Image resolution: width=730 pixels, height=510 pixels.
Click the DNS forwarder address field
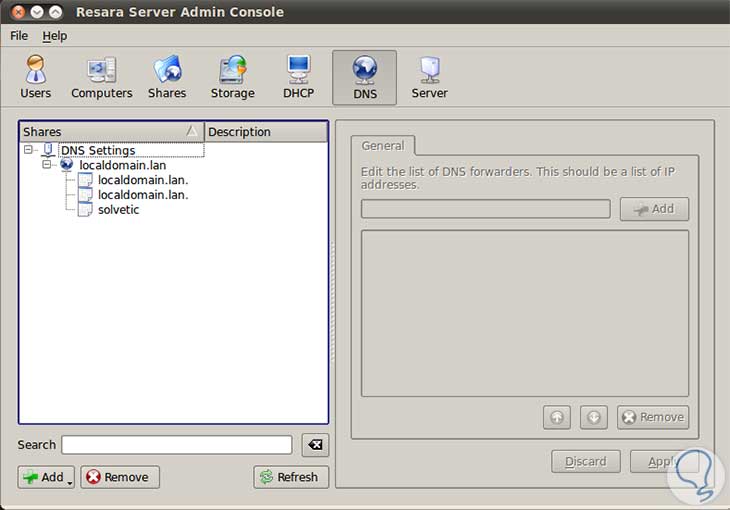coord(486,209)
